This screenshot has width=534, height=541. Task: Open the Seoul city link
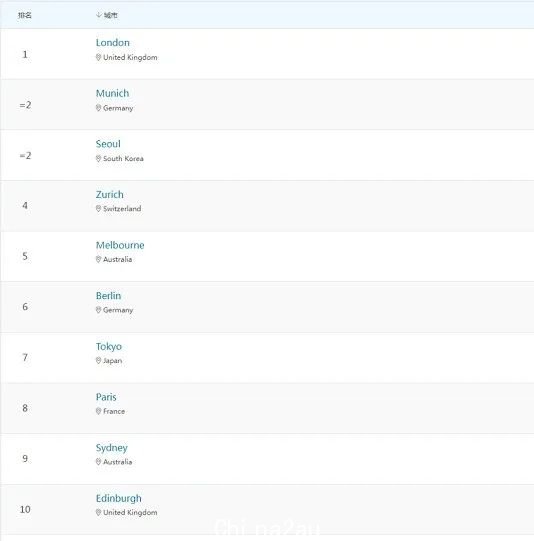pyautogui.click(x=108, y=144)
